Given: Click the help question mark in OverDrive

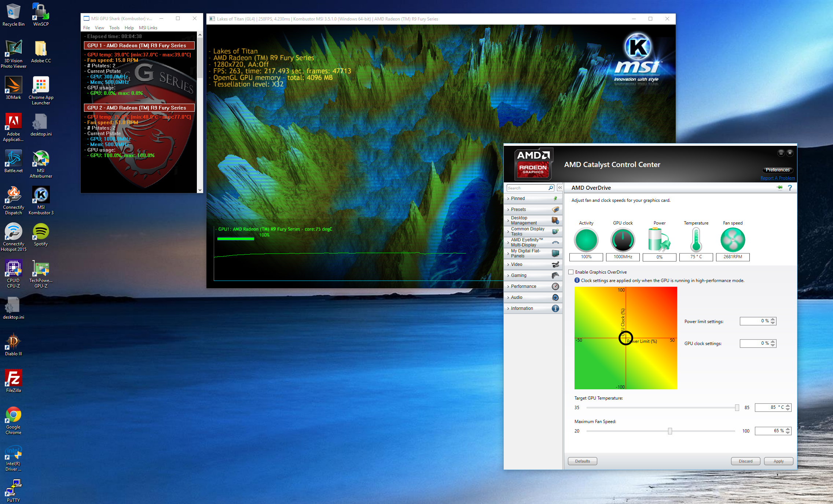Looking at the screenshot, I should tap(790, 188).
